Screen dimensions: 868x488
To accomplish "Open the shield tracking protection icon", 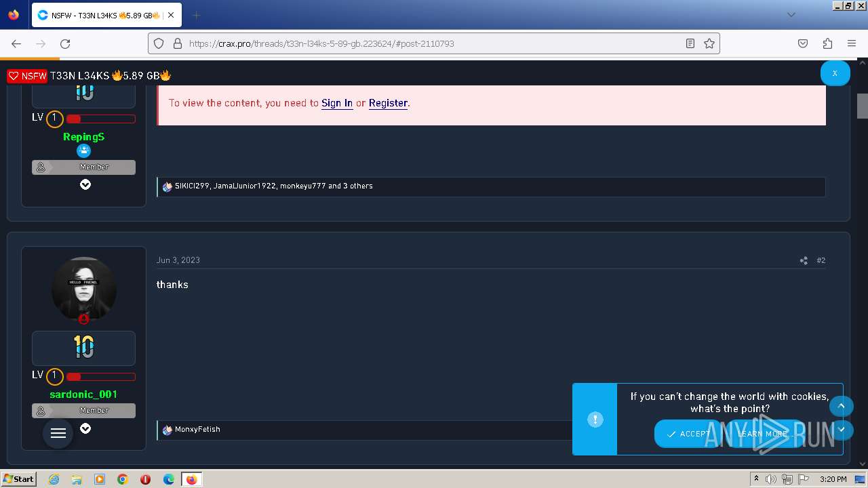I will tap(159, 43).
